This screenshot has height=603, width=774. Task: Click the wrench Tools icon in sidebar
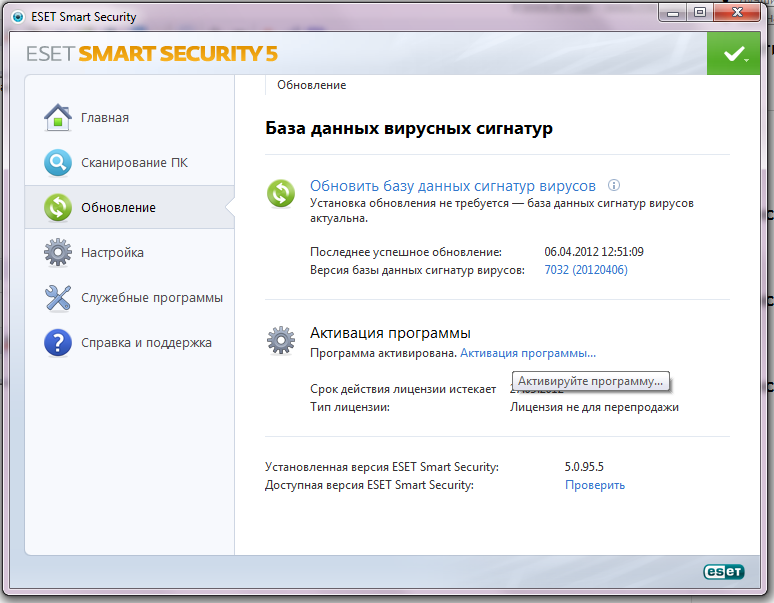[x=58, y=298]
